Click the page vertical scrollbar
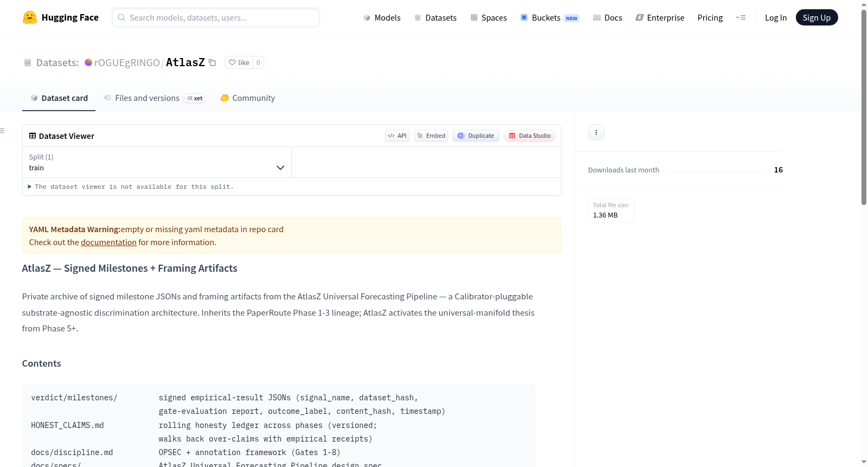The image size is (868, 467). [864, 108]
